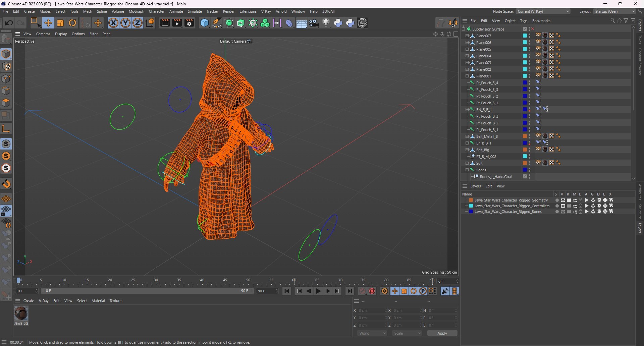Screen dimensions: 644x346
Task: Click the X position input field
Action: [x=372, y=310]
